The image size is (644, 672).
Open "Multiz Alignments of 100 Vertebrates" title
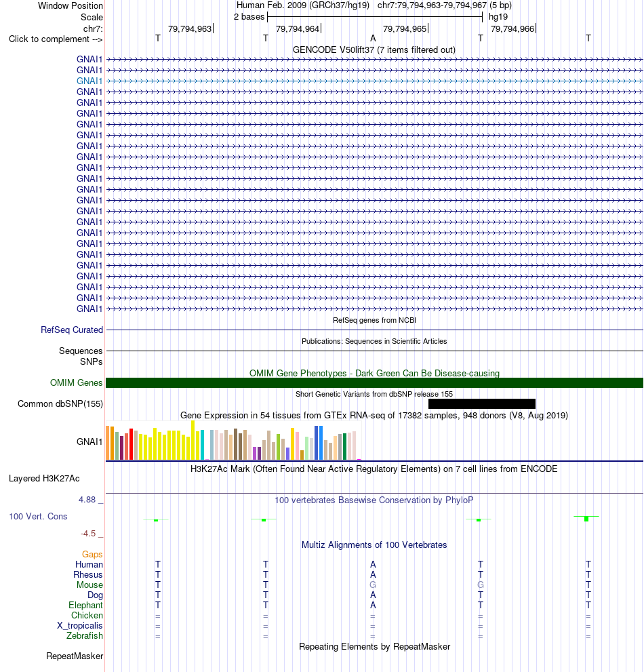(374, 545)
